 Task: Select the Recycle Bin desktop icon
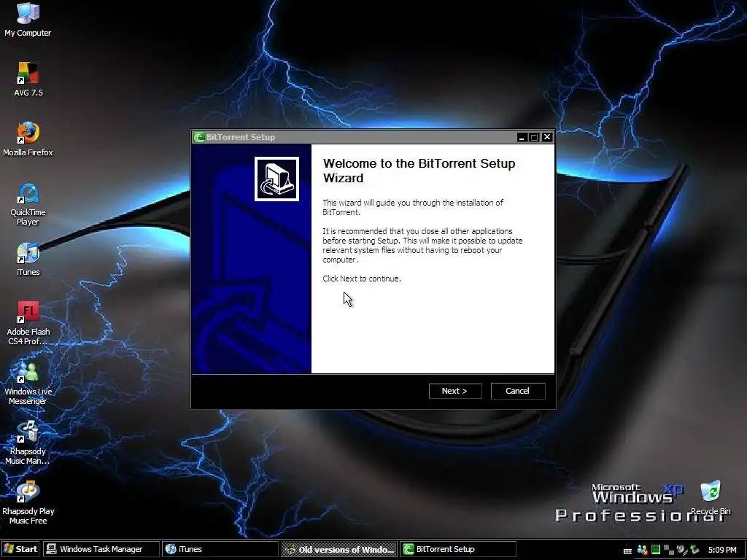tap(711, 498)
